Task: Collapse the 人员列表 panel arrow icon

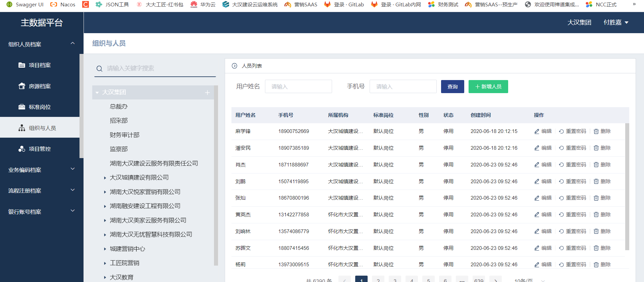Action: (234, 66)
